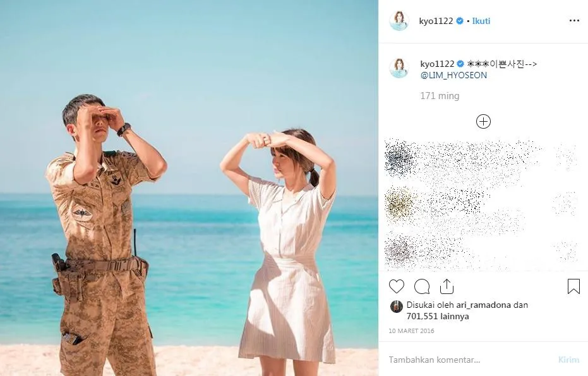Click the small liker avatar beside Disukai oleh
The width and height of the screenshot is (588, 376).
[397, 307]
